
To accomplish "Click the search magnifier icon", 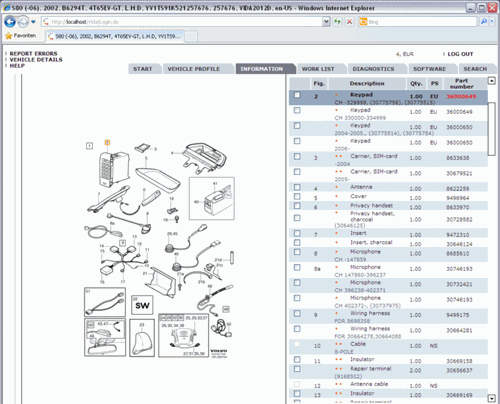I will click(483, 22).
